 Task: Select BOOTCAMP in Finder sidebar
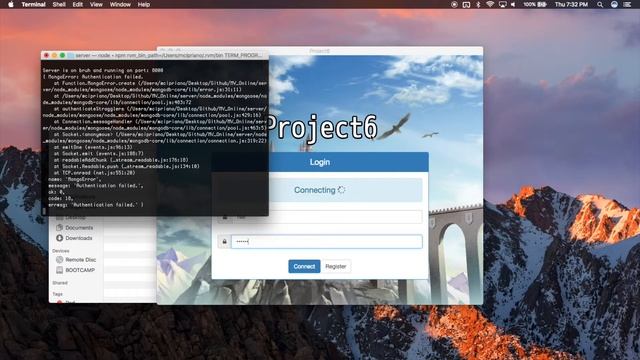tap(80, 270)
